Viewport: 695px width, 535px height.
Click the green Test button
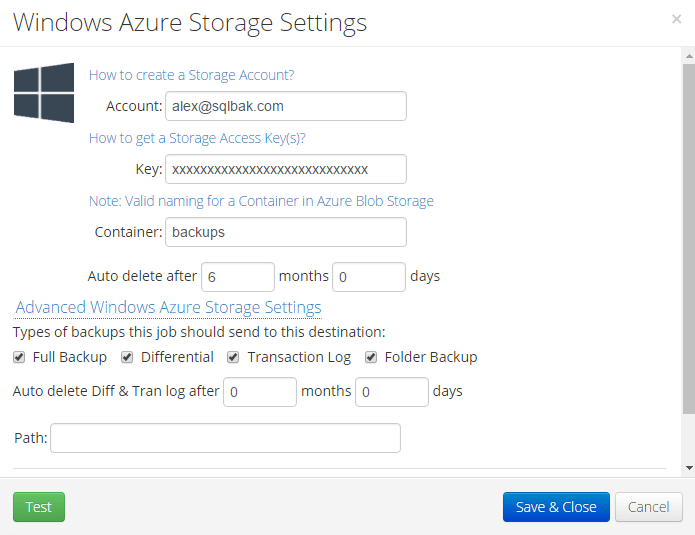[x=39, y=507]
